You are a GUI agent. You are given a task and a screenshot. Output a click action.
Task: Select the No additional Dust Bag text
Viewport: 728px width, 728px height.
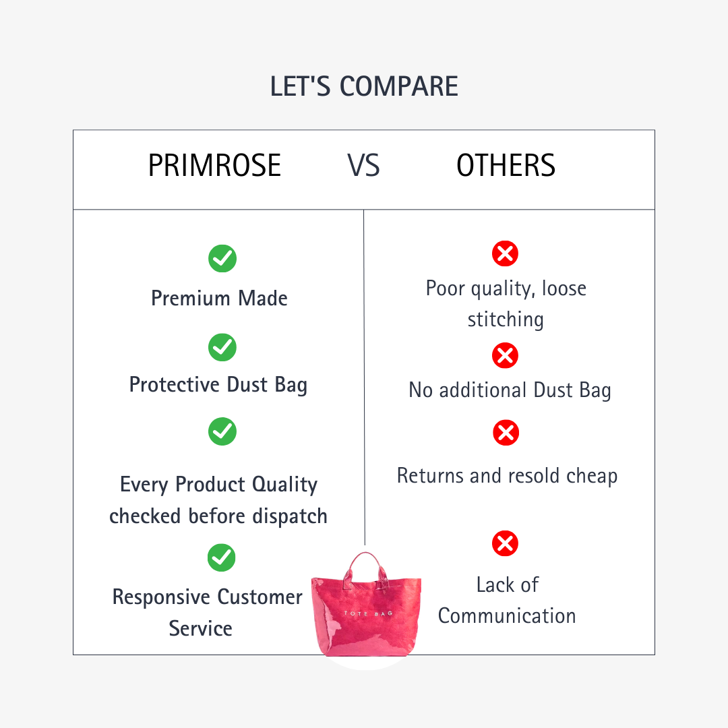[510, 390]
